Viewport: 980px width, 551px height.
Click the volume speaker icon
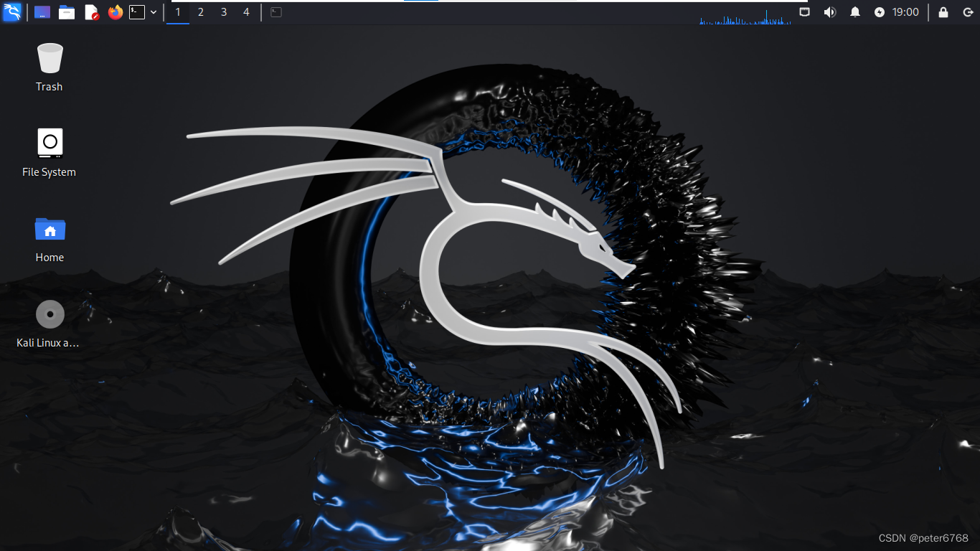[x=830, y=12]
